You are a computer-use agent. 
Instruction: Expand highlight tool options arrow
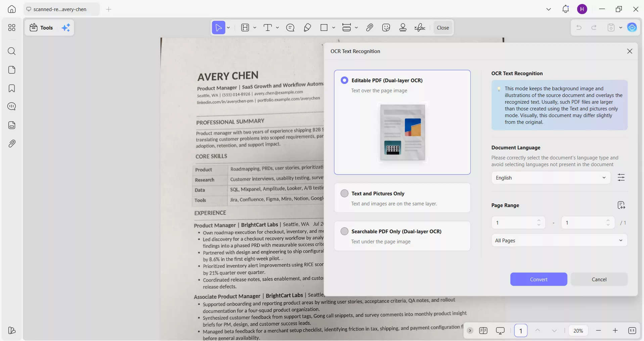coord(255,28)
